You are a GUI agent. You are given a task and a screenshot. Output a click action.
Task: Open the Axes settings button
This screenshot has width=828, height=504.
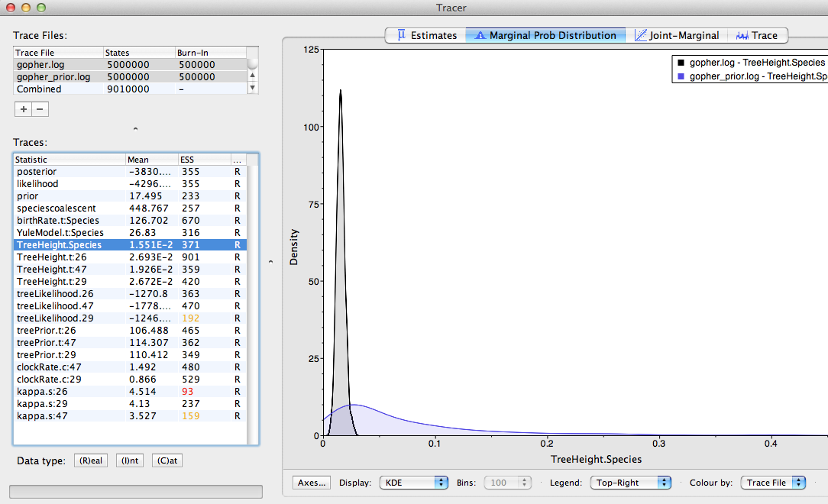[x=312, y=483]
